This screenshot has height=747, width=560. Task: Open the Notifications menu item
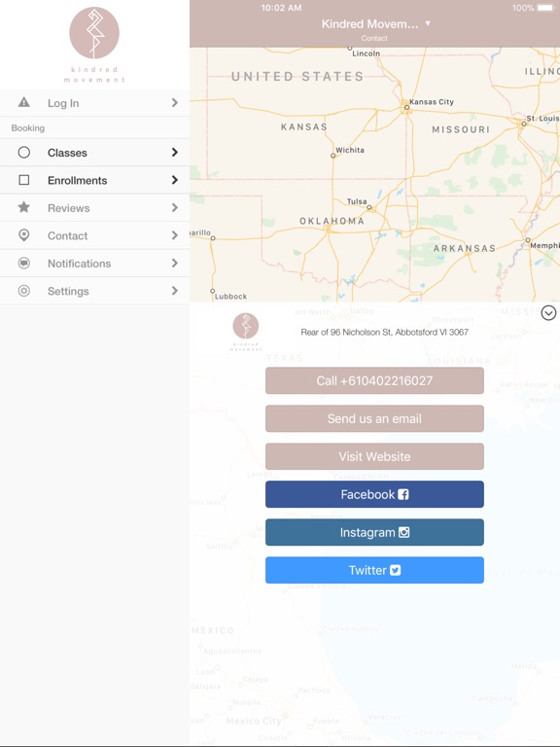94,263
